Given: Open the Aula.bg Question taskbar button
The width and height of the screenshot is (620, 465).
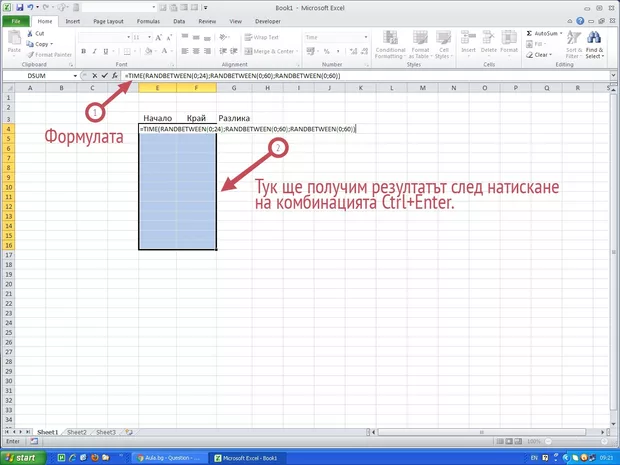Looking at the screenshot, I should (169, 458).
